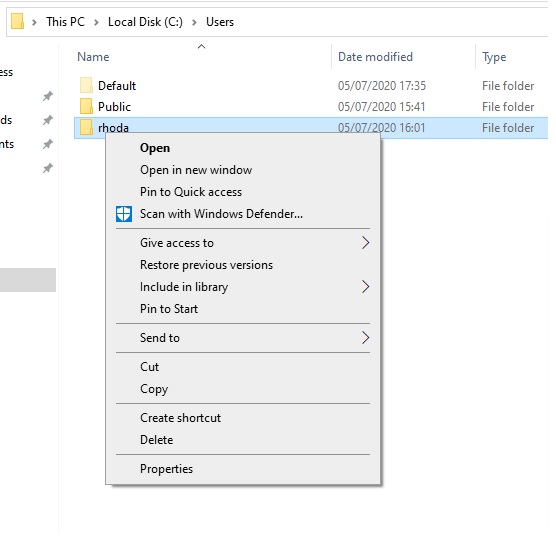Image resolution: width=556 pixels, height=548 pixels.
Task: Select the rhoda folder name
Action: pos(113,128)
